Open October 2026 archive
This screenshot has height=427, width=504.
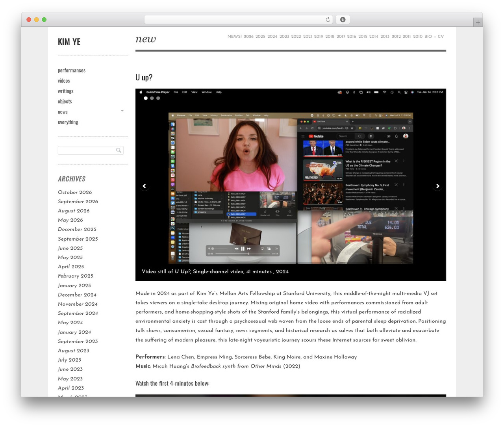pyautogui.click(x=75, y=193)
